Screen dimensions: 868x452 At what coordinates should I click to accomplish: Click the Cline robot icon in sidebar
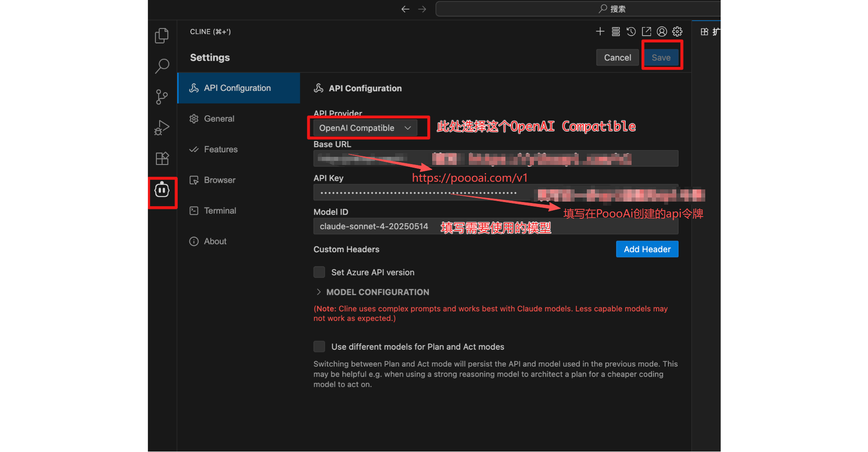162,190
